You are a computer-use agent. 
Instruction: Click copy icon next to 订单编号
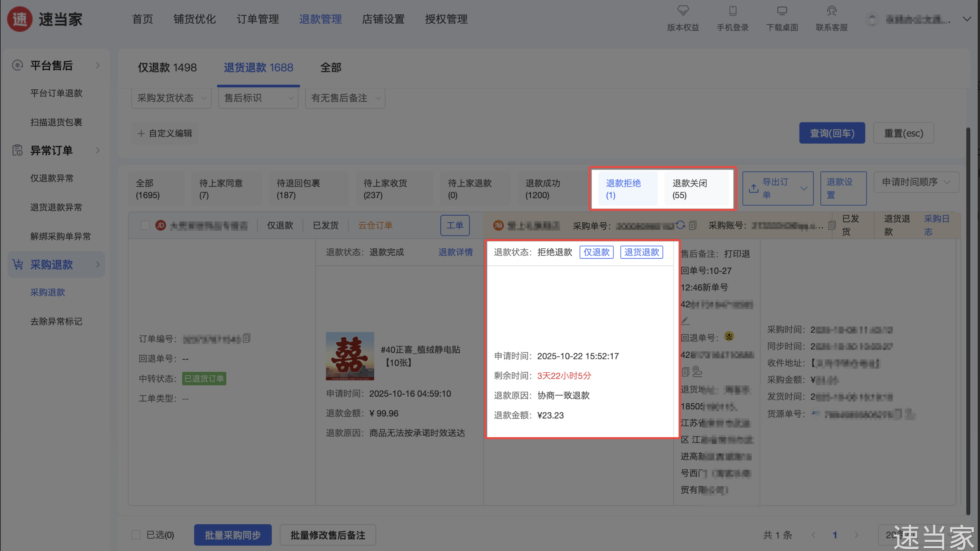pyautogui.click(x=247, y=338)
